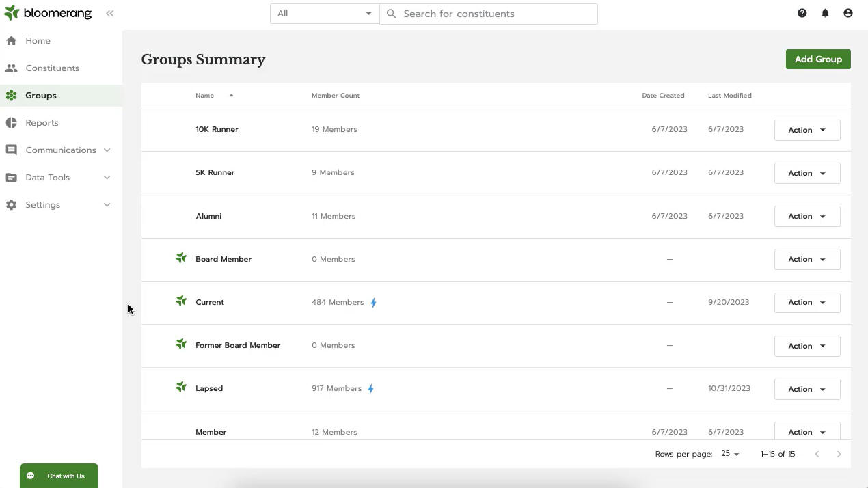Screen dimensions: 868x488
Task: Open Action dropdown for 10K Runner
Action: point(807,130)
